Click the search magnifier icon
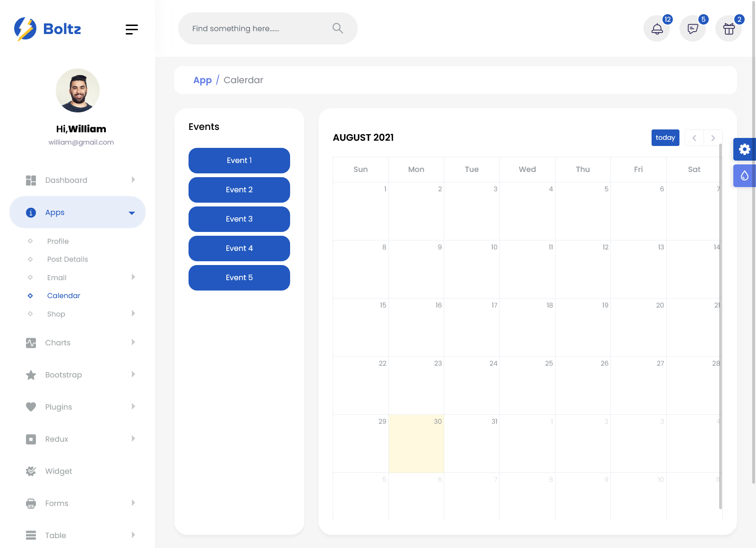The height and width of the screenshot is (548, 756). coord(337,28)
